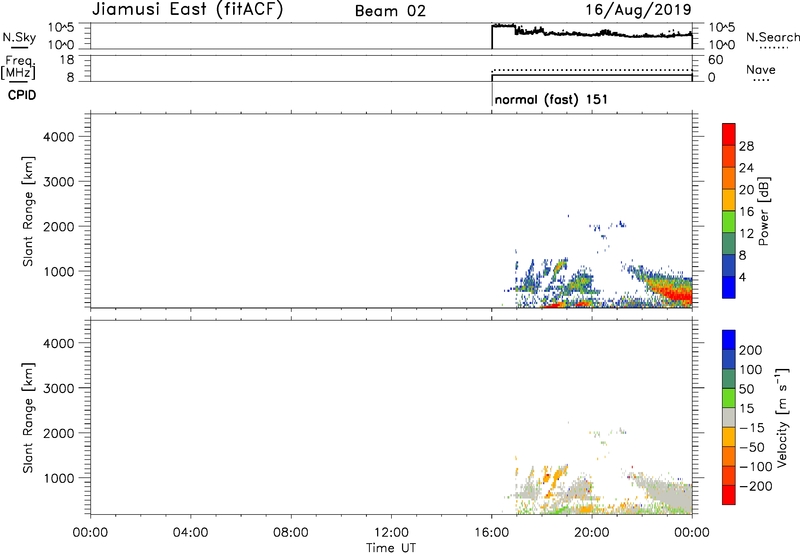Click the red swatch on Power colorbar

click(x=729, y=135)
